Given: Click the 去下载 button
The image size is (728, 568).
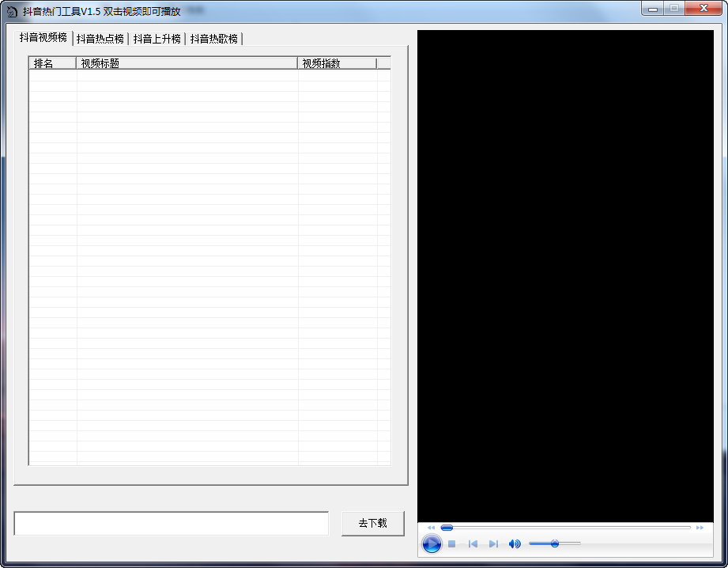Looking at the screenshot, I should 373,524.
